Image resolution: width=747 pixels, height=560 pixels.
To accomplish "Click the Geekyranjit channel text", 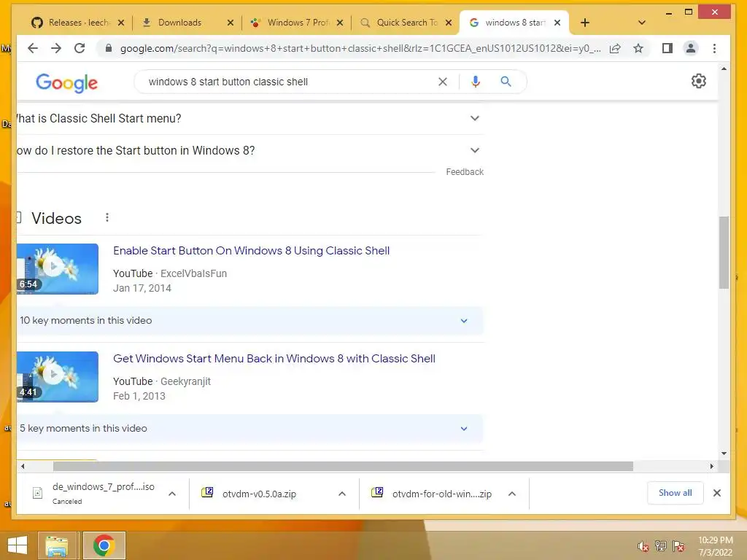I will pyautogui.click(x=185, y=381).
